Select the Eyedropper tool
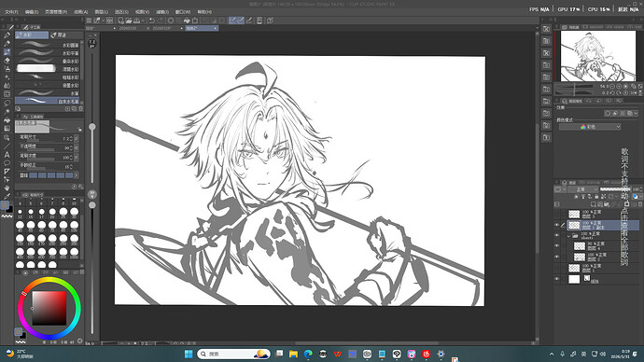This screenshot has height=362, width=644. [x=7, y=196]
